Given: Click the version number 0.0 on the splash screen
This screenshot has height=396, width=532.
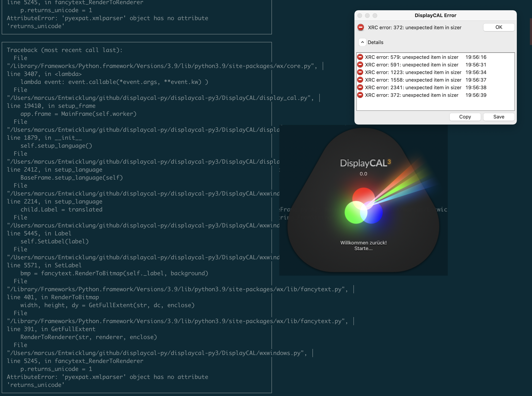Looking at the screenshot, I should 363,174.
